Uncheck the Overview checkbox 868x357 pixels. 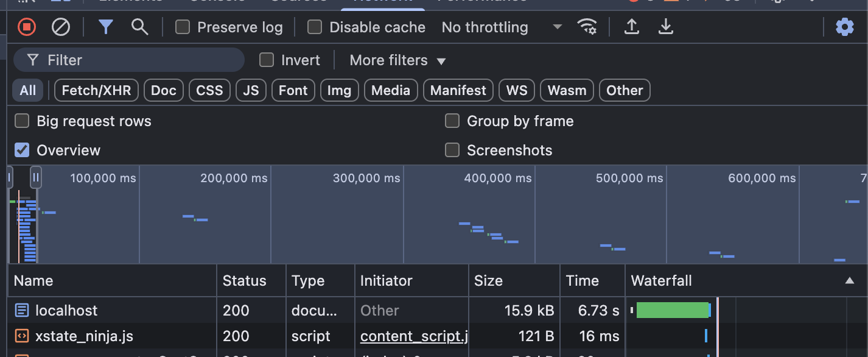coord(22,150)
